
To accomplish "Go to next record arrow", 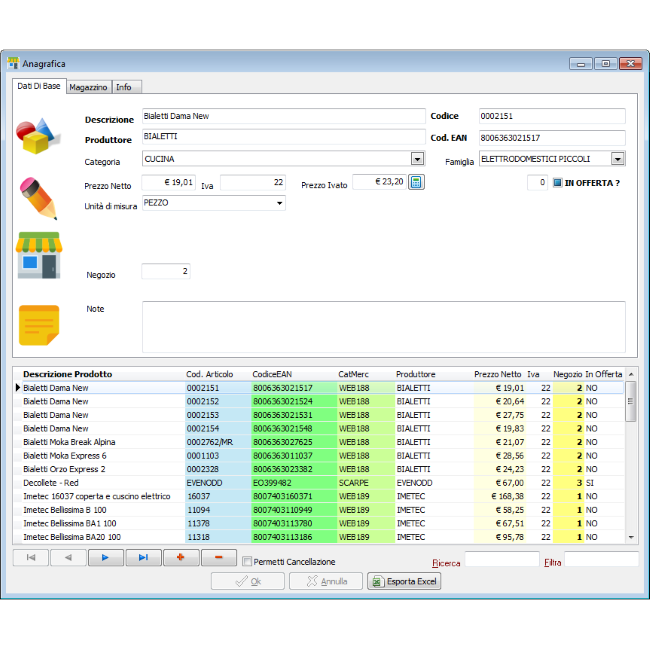I will click(x=105, y=558).
